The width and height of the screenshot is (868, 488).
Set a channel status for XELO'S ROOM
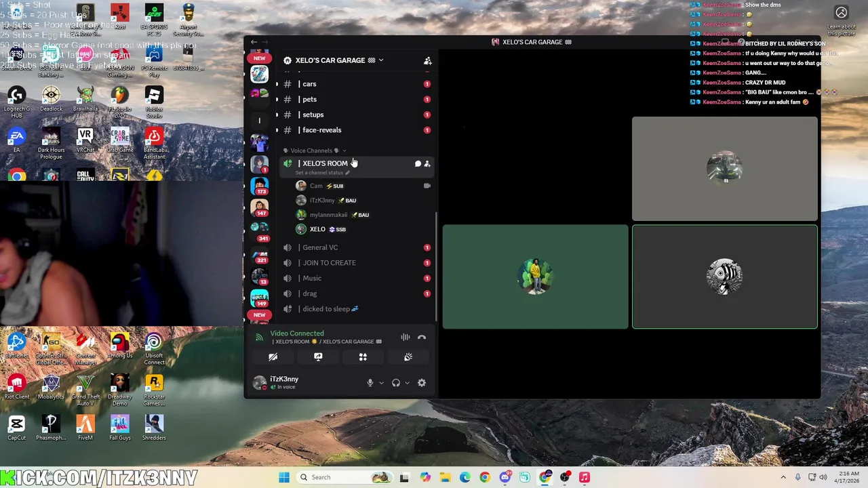(322, 173)
